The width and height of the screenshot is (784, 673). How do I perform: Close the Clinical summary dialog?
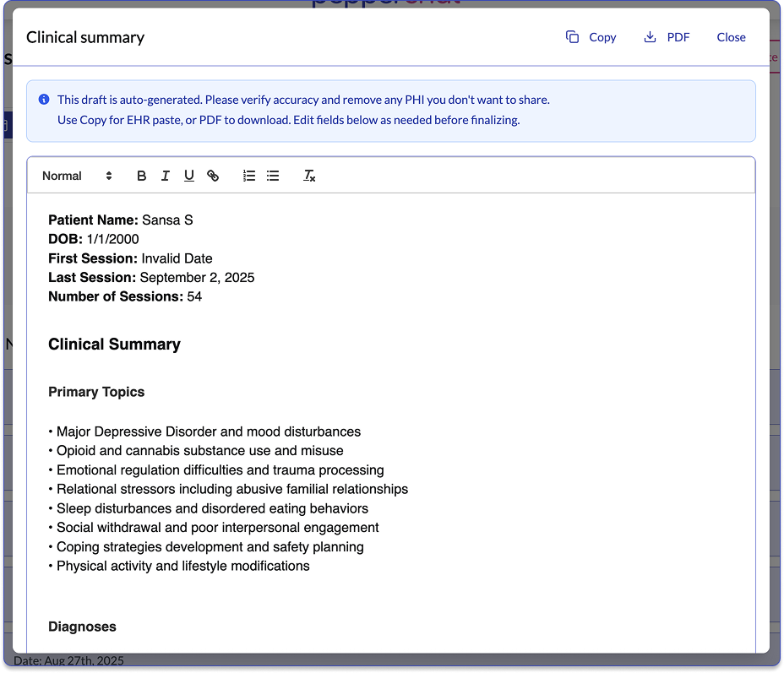[731, 37]
